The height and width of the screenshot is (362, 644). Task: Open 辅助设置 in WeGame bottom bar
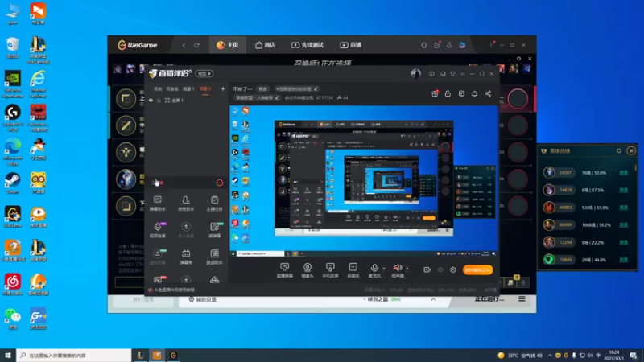[x=203, y=299]
